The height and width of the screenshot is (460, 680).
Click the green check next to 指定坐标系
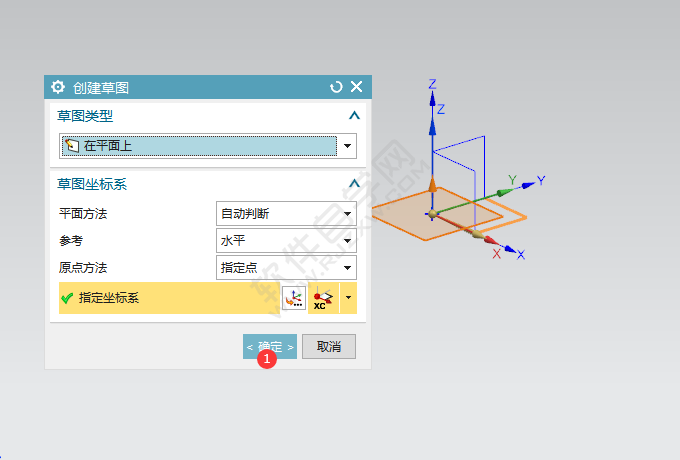(x=67, y=298)
